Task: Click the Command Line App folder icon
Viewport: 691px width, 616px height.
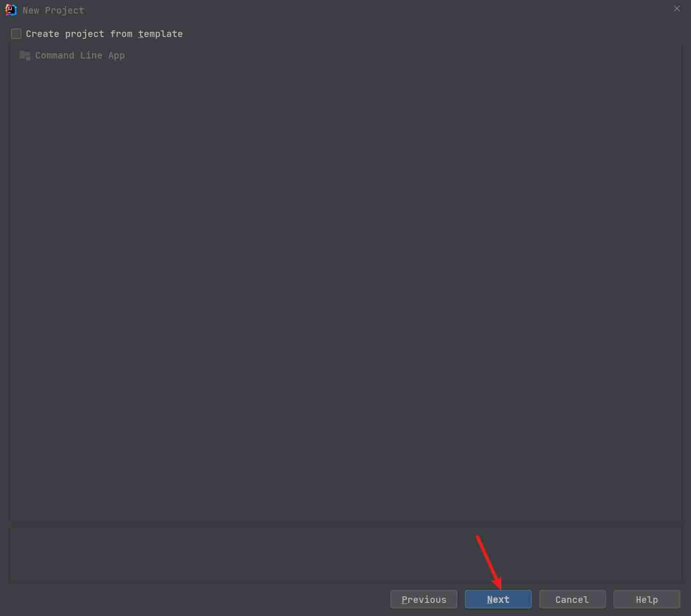Action: point(25,55)
